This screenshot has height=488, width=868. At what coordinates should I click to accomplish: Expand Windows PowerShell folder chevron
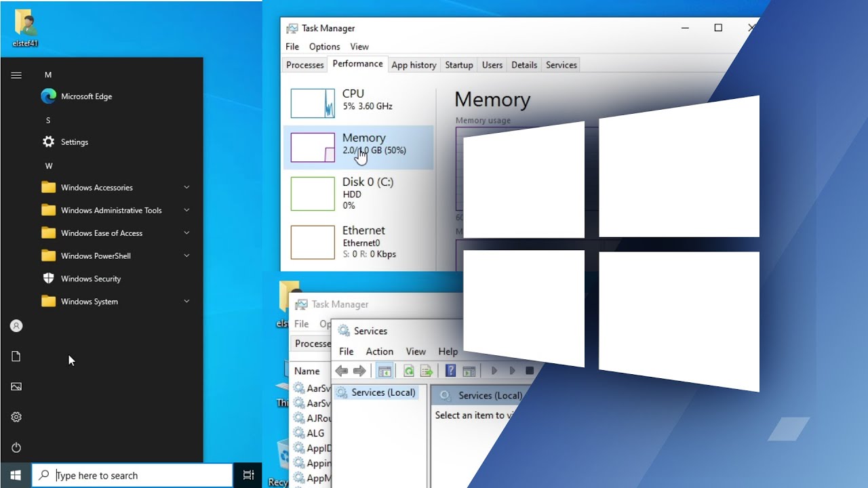186,256
